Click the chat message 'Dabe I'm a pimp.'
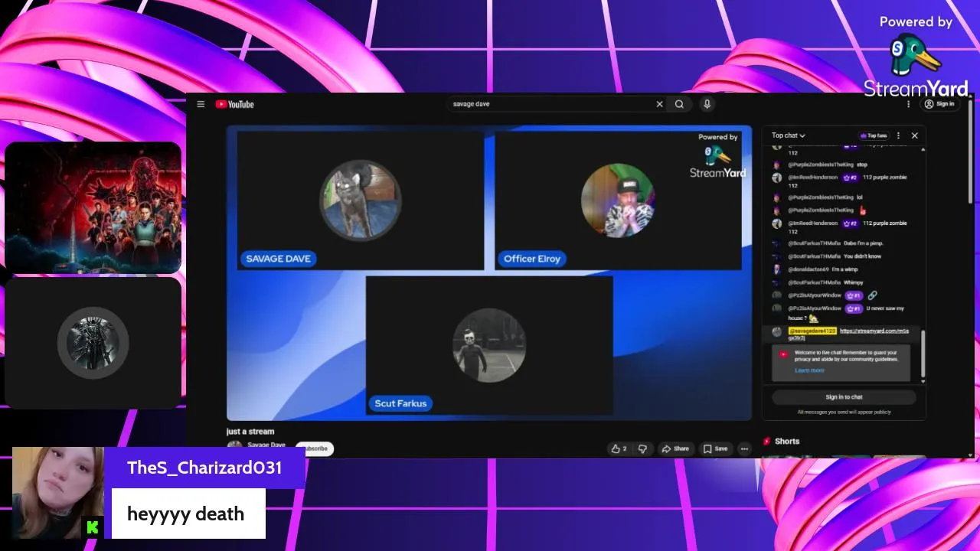 (863, 243)
